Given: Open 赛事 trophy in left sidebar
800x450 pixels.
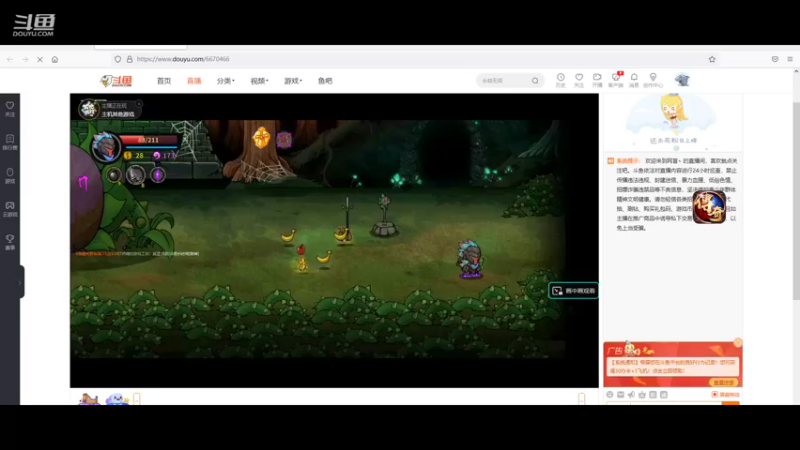Looking at the screenshot, I should 10,242.
